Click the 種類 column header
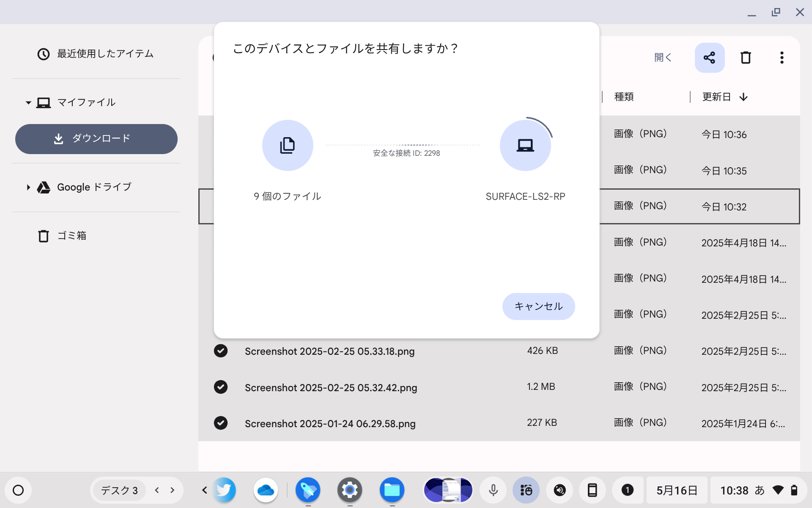Screen dimensions: 812x508 pos(624,97)
